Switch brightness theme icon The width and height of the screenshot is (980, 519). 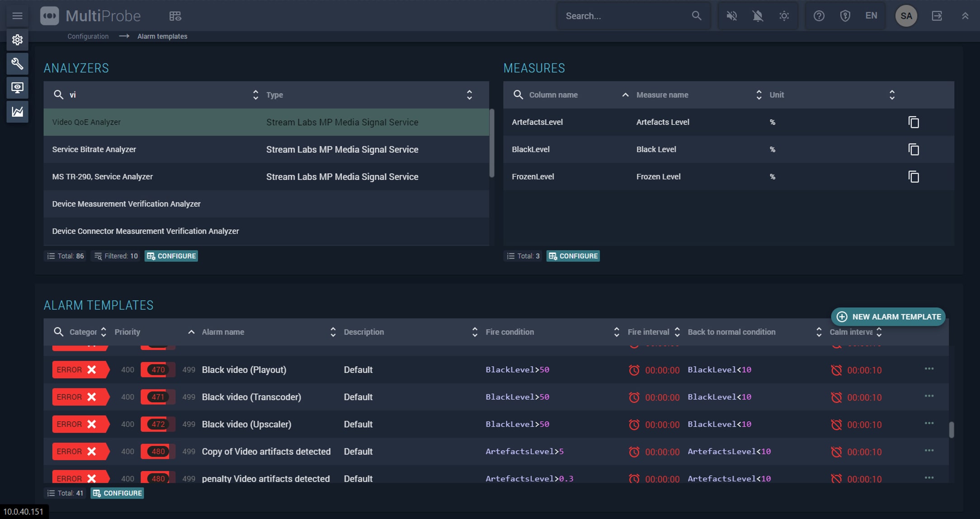click(784, 16)
